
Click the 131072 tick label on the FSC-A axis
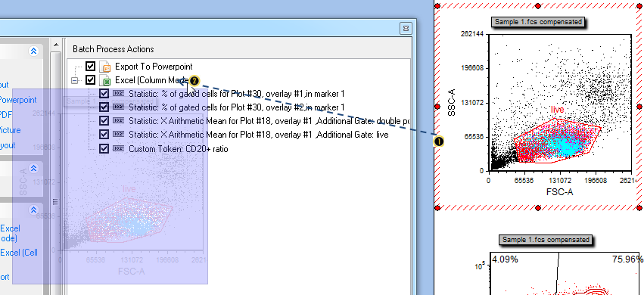pos(560,180)
